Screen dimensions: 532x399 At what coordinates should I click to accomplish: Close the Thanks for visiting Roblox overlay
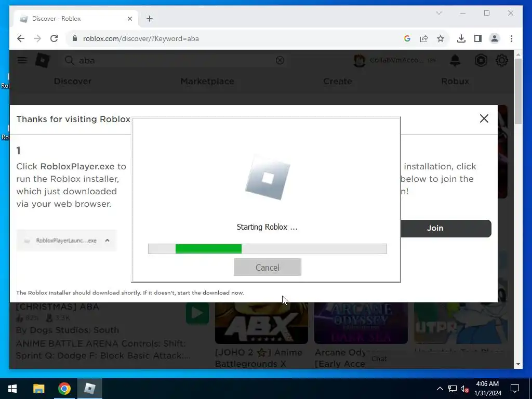tap(484, 118)
